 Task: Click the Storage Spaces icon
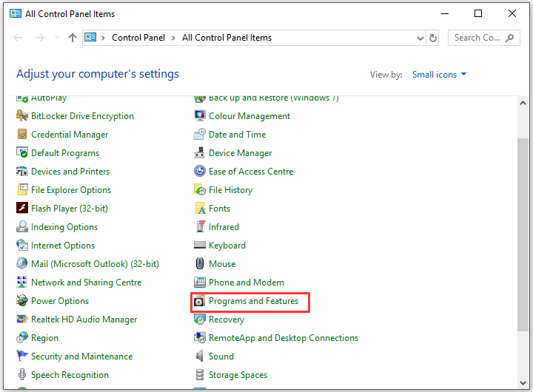[200, 374]
